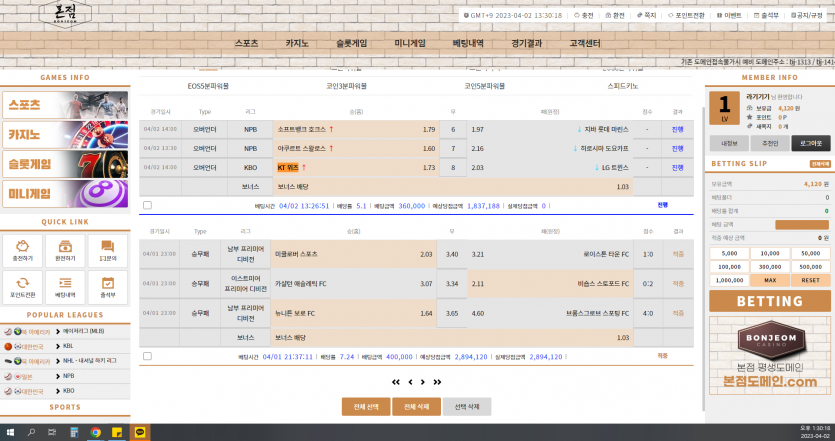Switch to the 코인5분파워볼 tab
The width and height of the screenshot is (835, 441).
(486, 86)
